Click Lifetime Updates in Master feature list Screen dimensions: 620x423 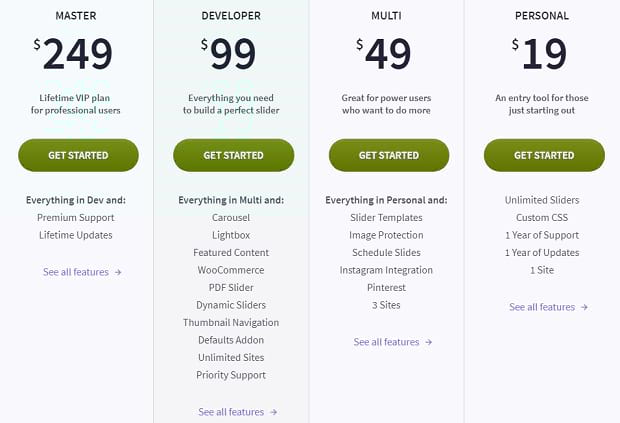pyautogui.click(x=76, y=235)
